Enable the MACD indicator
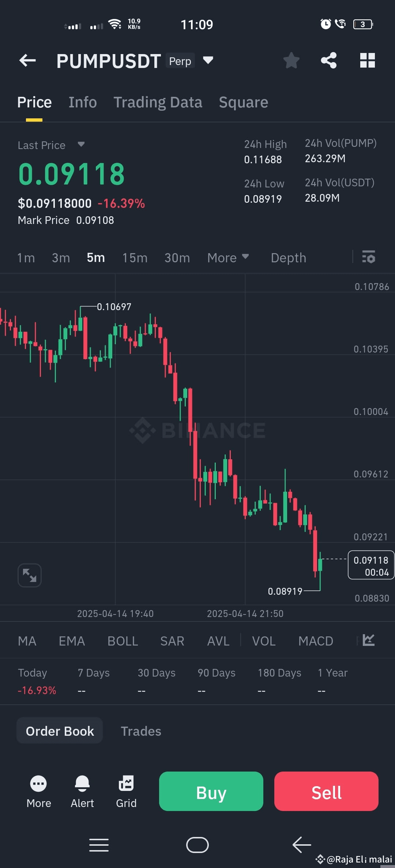 coord(315,641)
